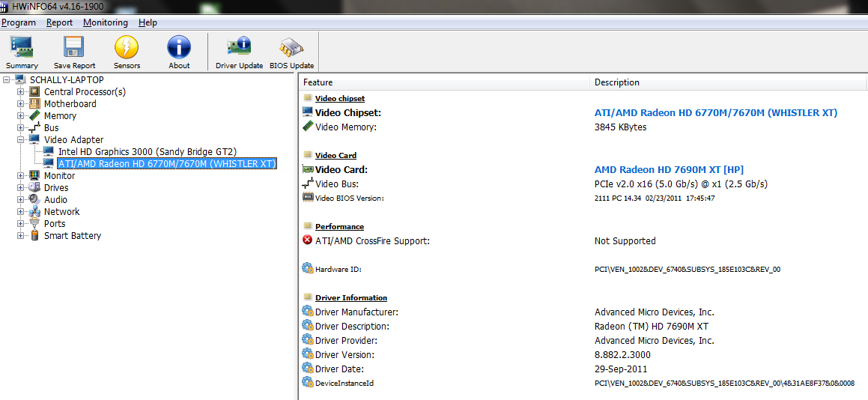Viewport: 868px width, 400px height.
Task: Click the driver date 29-Sep-2011 value
Action: (621, 369)
